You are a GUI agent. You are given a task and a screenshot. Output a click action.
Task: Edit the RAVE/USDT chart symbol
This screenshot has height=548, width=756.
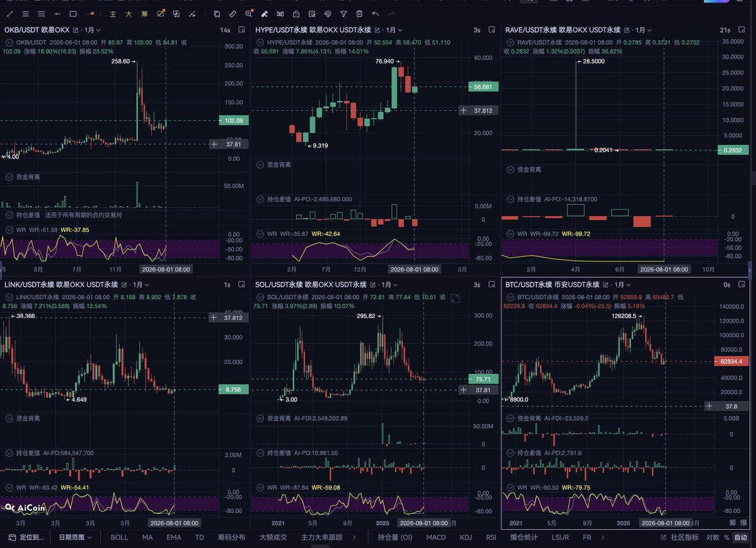627,30
